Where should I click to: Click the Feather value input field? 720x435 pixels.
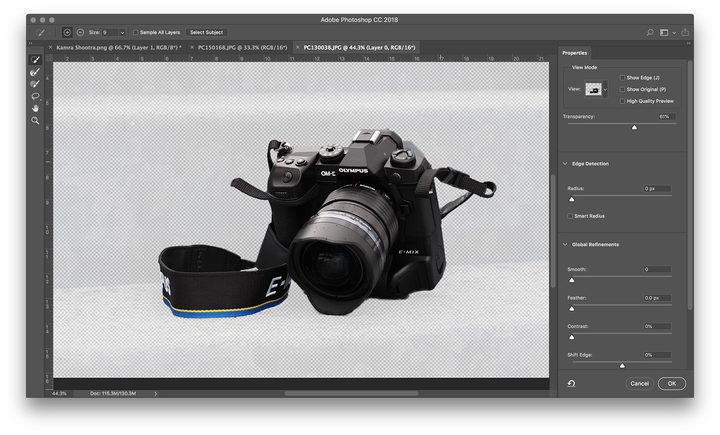(657, 298)
